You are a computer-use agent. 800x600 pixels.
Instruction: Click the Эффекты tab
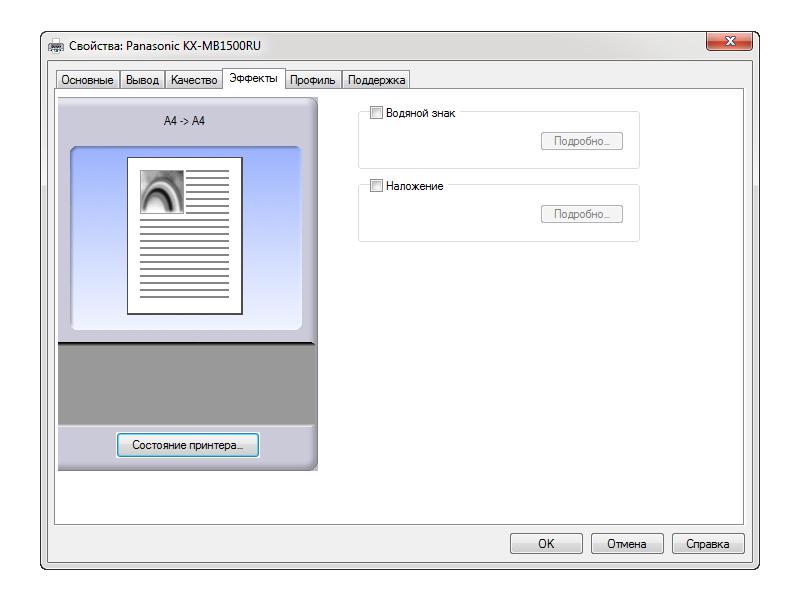[254, 79]
